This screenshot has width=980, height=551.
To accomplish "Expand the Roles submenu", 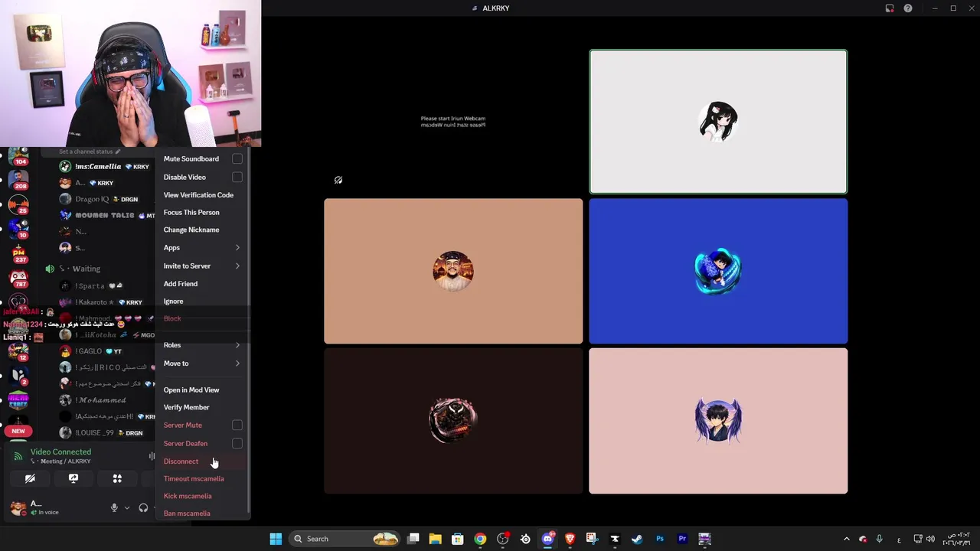I will (202, 345).
